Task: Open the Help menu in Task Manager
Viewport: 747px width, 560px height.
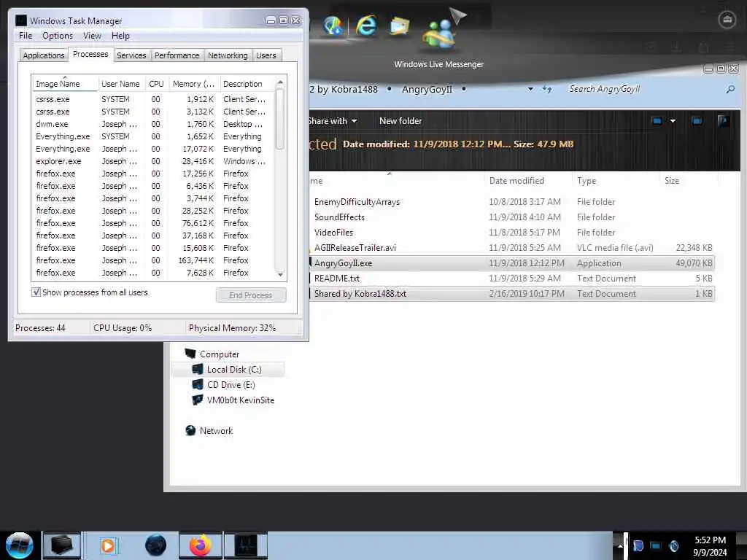Action: click(x=120, y=36)
